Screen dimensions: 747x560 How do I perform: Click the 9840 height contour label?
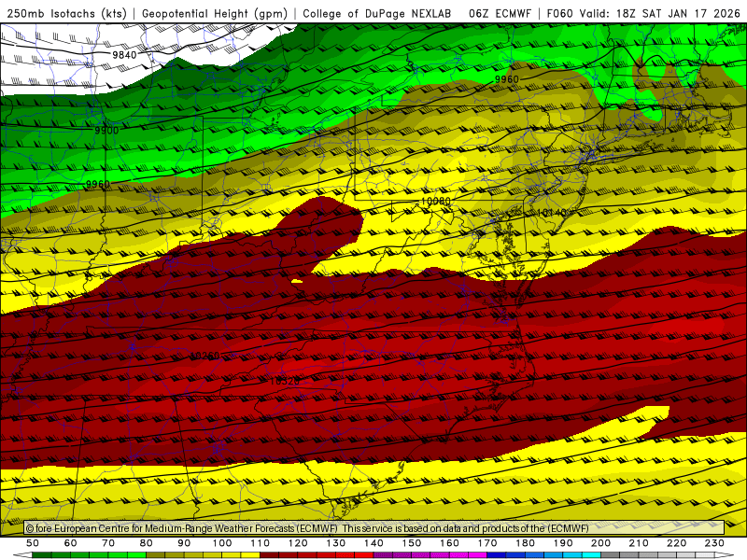[124, 55]
